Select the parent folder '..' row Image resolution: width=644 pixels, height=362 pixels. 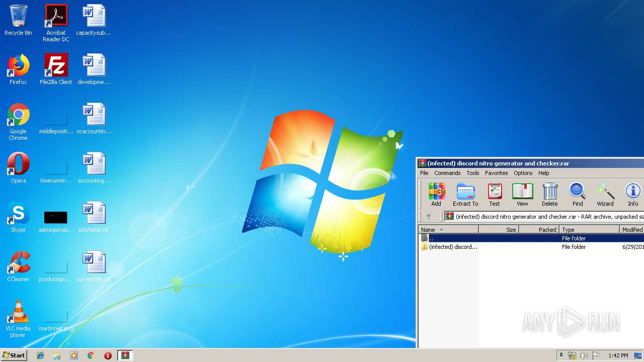[531, 238]
